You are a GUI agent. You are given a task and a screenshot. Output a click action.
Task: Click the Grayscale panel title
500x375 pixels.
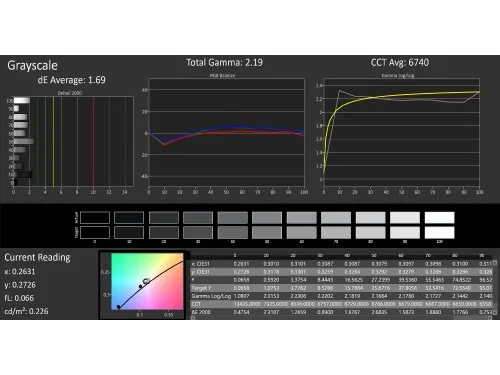coord(32,66)
